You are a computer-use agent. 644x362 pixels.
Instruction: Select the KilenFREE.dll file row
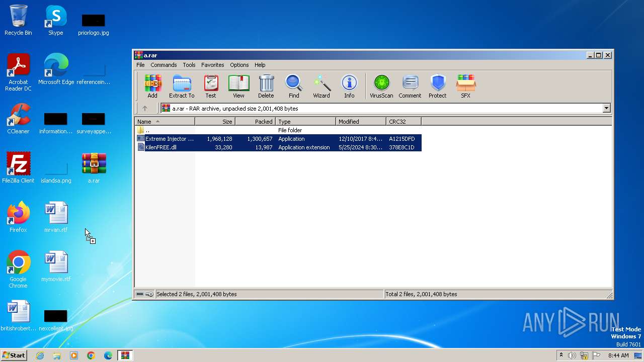point(278,147)
